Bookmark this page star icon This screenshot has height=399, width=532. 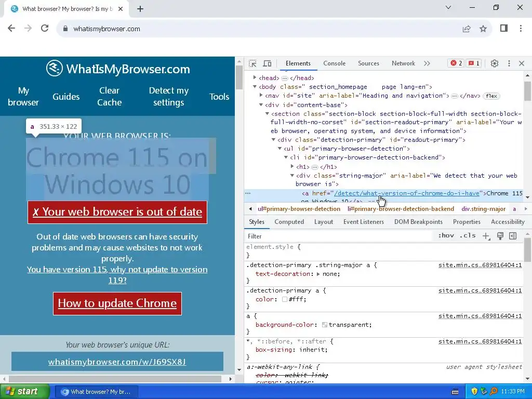[483, 29]
